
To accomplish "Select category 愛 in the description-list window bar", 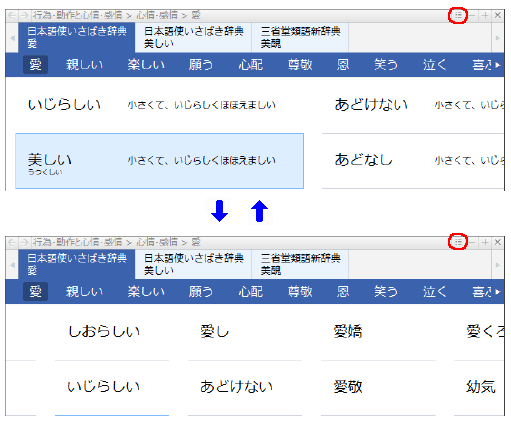I will [x=35, y=65].
